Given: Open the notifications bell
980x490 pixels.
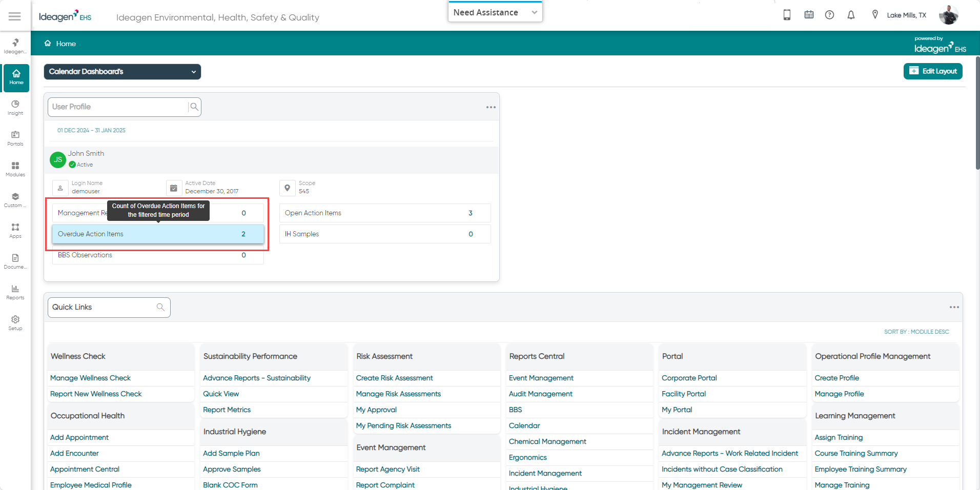Looking at the screenshot, I should coord(851,15).
